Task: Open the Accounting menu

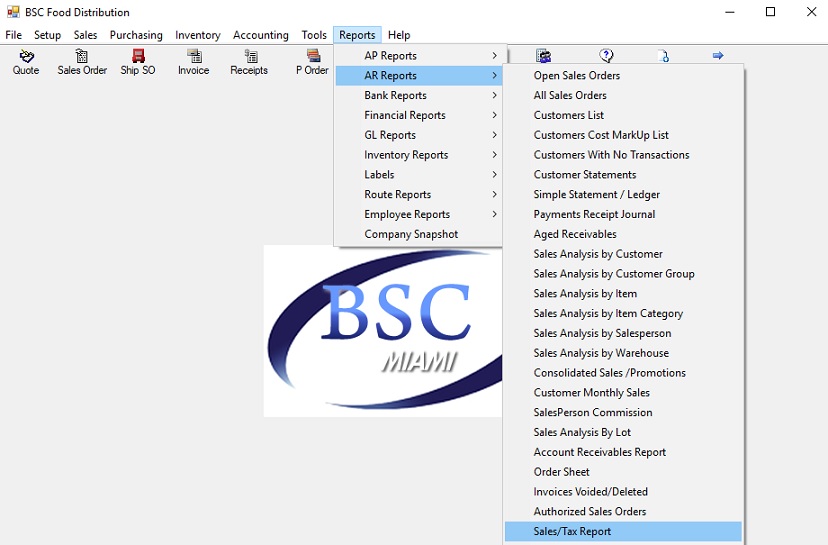Action: coord(261,35)
